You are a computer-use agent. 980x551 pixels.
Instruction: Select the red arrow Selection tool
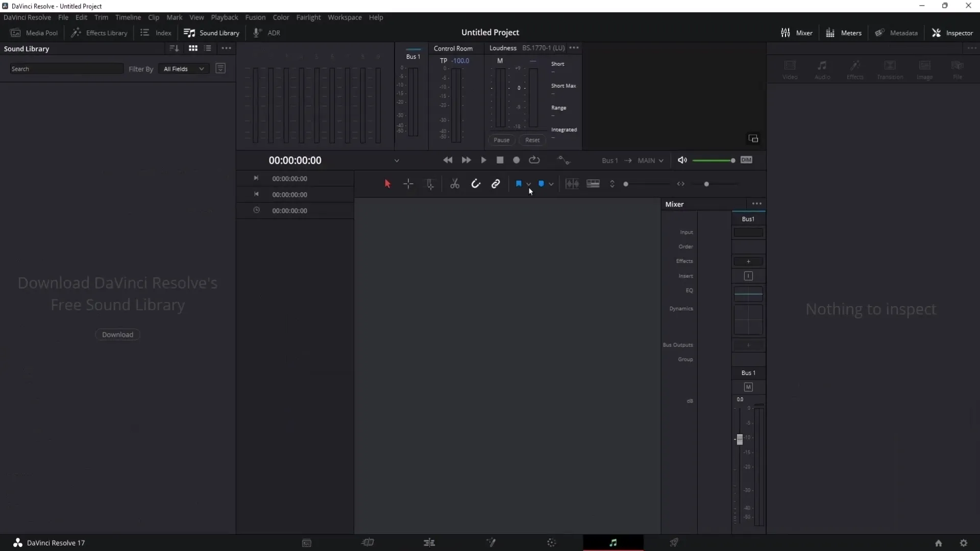pos(387,184)
